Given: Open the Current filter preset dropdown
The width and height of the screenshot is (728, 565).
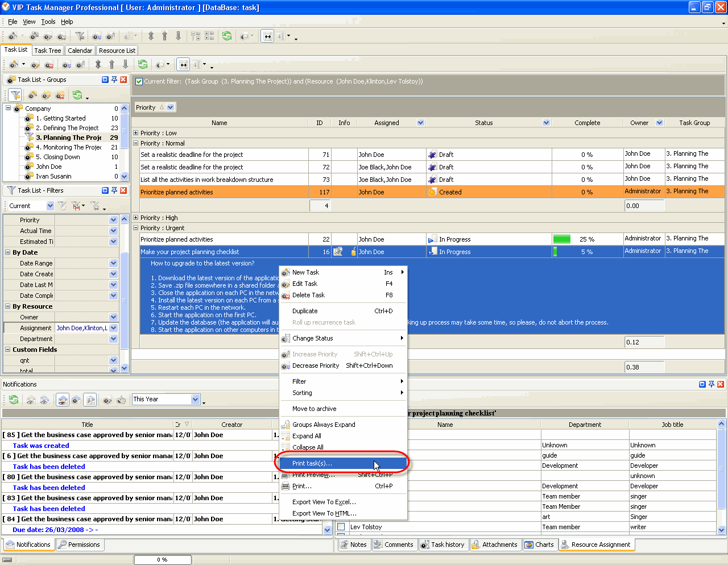Looking at the screenshot, I should point(50,206).
